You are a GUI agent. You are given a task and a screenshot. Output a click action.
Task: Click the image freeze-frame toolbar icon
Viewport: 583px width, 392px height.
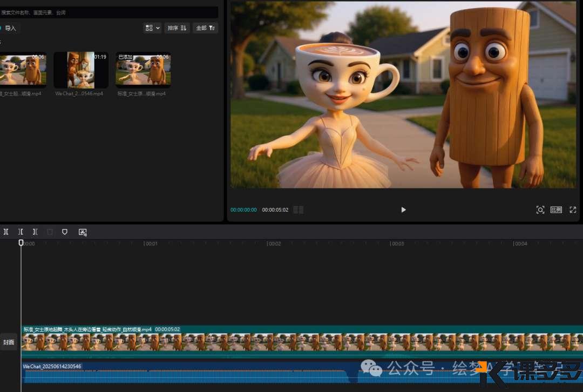coord(83,232)
